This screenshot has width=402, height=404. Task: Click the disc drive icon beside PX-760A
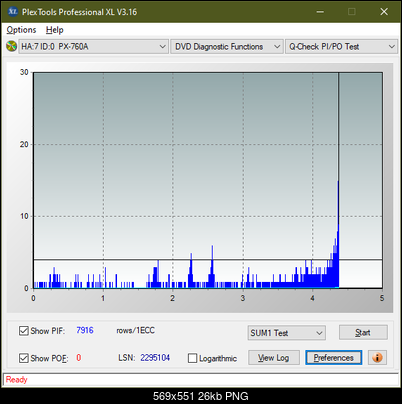[x=11, y=46]
